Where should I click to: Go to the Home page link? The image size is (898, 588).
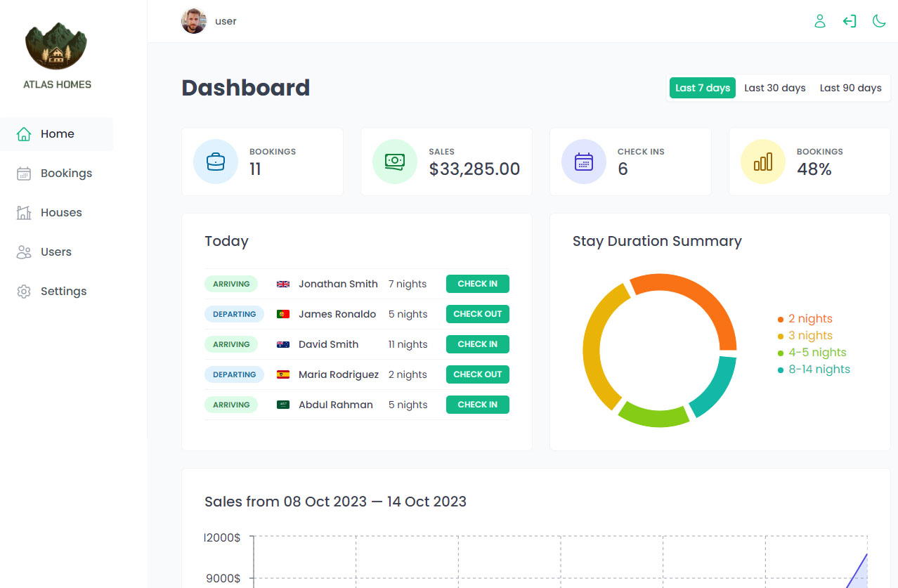pyautogui.click(x=57, y=134)
